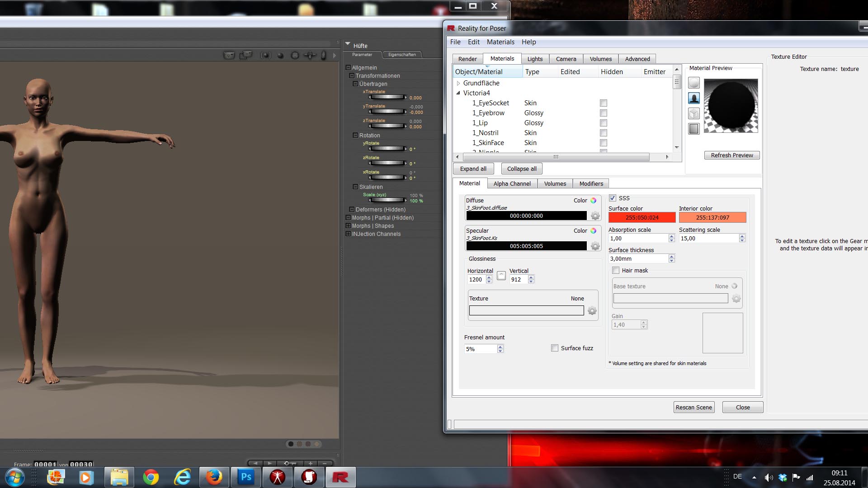The image size is (868, 488).
Task: Click the Glossiness texture gear icon
Action: [592, 311]
